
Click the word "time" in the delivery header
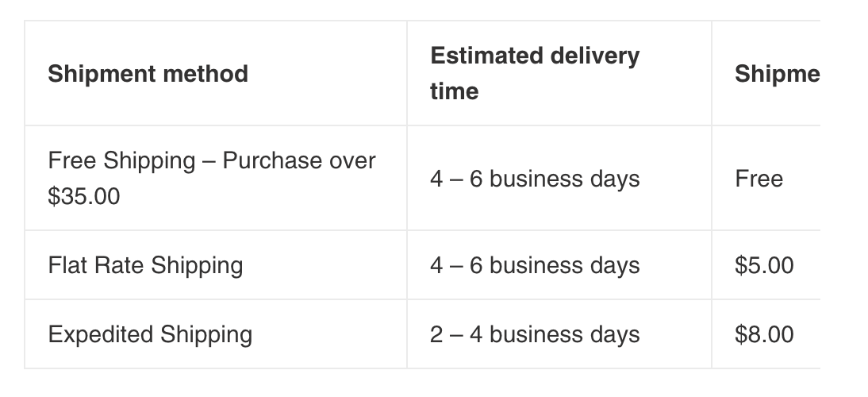(x=454, y=91)
